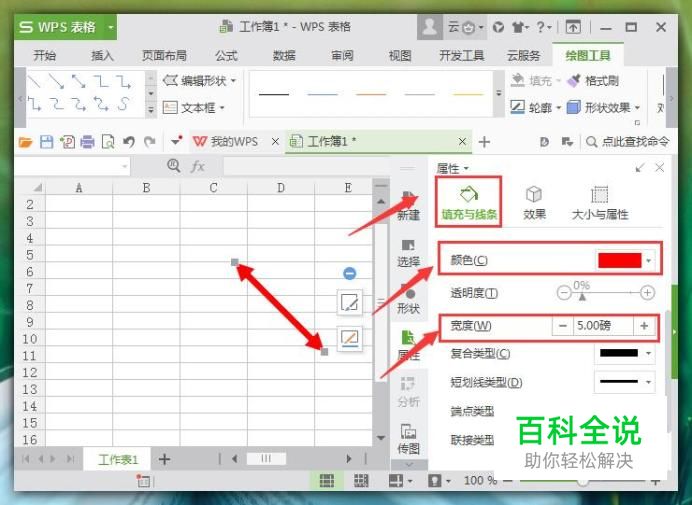
Task: Save workbook using the floppy disk icon
Action: 46,142
